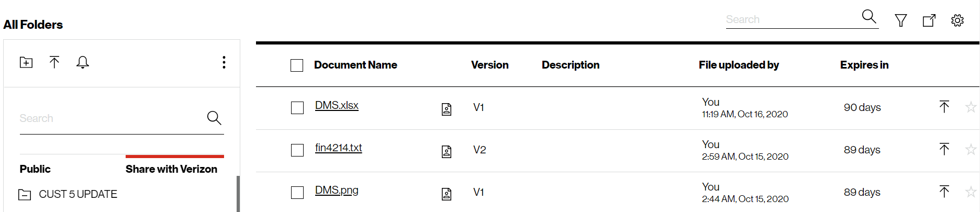This screenshot has height=212, width=980.
Task: Click document info icon for DMS.png
Action: [447, 194]
